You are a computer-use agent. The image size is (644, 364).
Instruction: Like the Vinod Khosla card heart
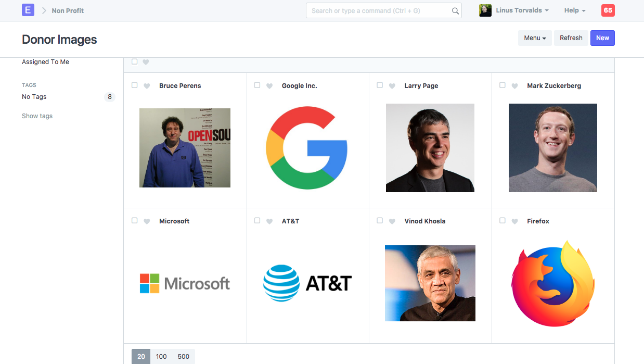(x=392, y=221)
